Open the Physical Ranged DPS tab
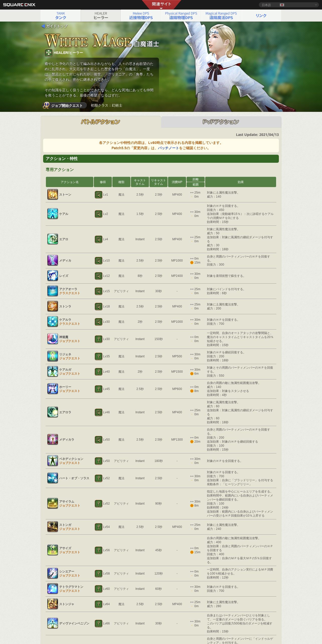 pos(181,16)
